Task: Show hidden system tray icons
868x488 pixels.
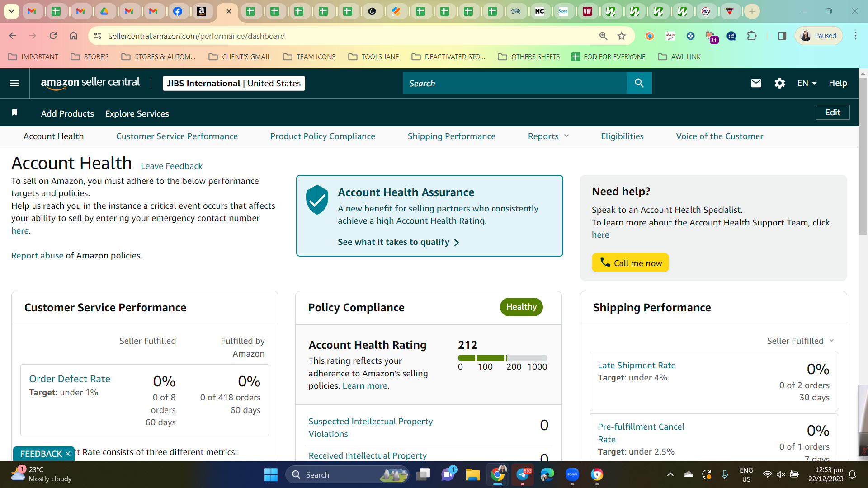Action: tap(670, 474)
